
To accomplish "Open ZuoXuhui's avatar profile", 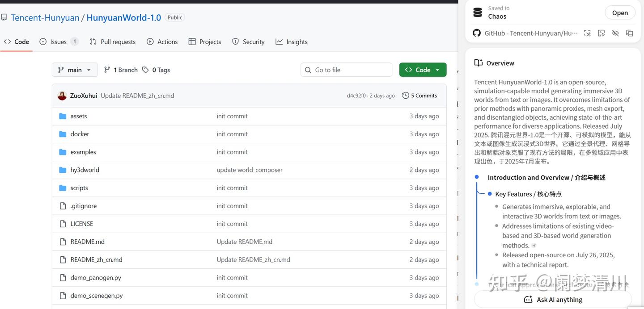I will coord(62,96).
